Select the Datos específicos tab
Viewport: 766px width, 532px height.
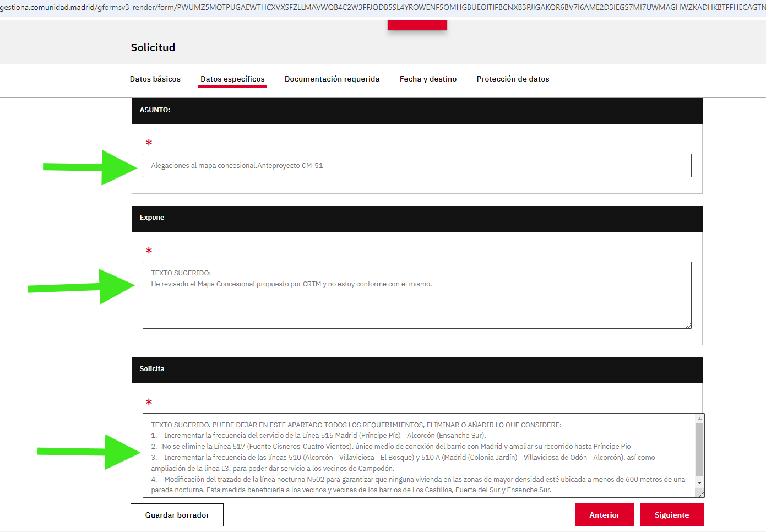click(232, 79)
